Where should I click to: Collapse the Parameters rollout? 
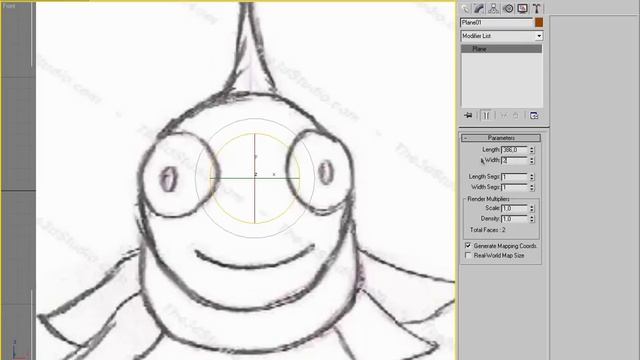(x=501, y=138)
